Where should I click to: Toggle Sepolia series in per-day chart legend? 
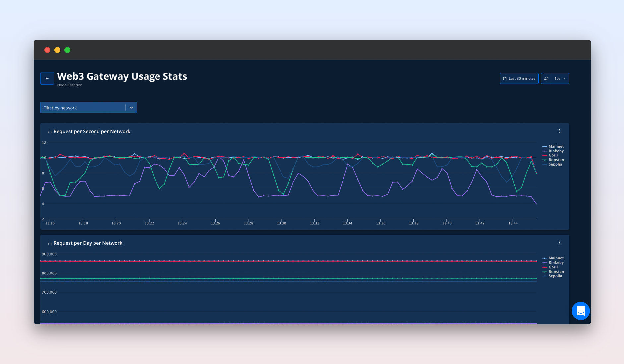point(555,276)
